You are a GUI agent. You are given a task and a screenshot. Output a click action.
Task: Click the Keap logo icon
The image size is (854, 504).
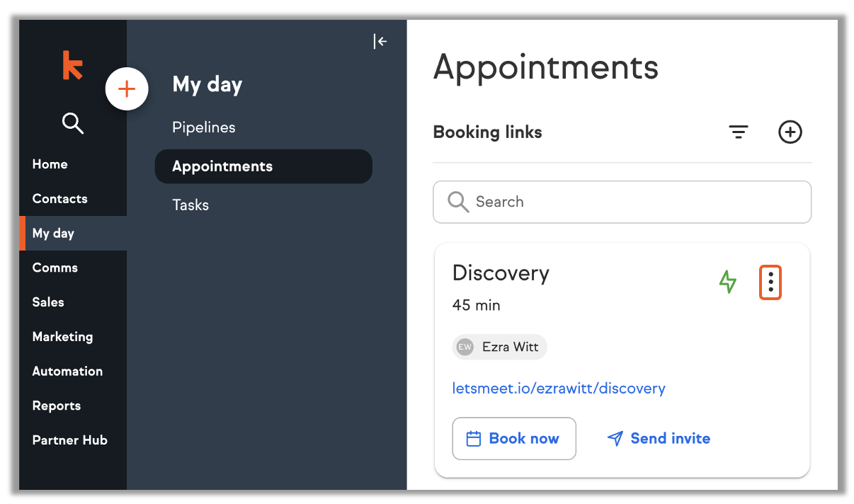click(72, 65)
